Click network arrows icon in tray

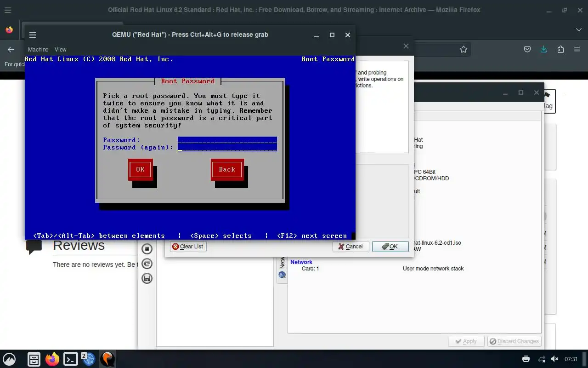[542, 359]
